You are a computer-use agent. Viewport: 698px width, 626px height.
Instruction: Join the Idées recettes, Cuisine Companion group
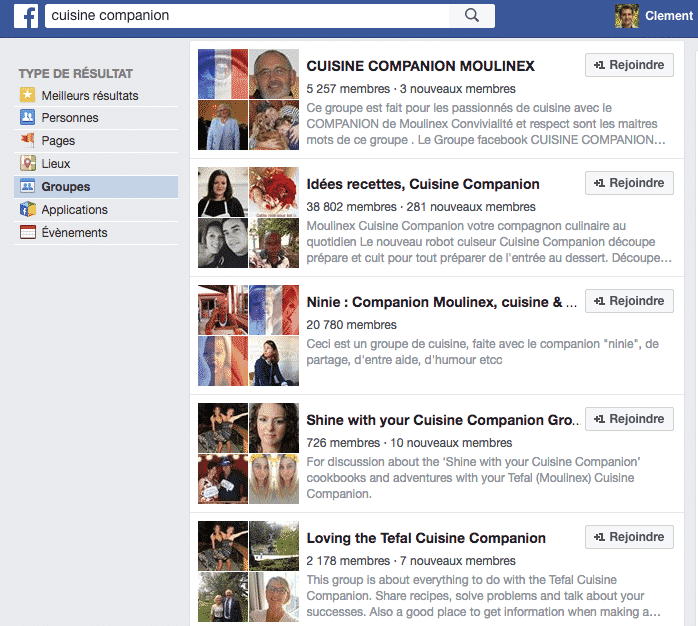[x=629, y=183]
